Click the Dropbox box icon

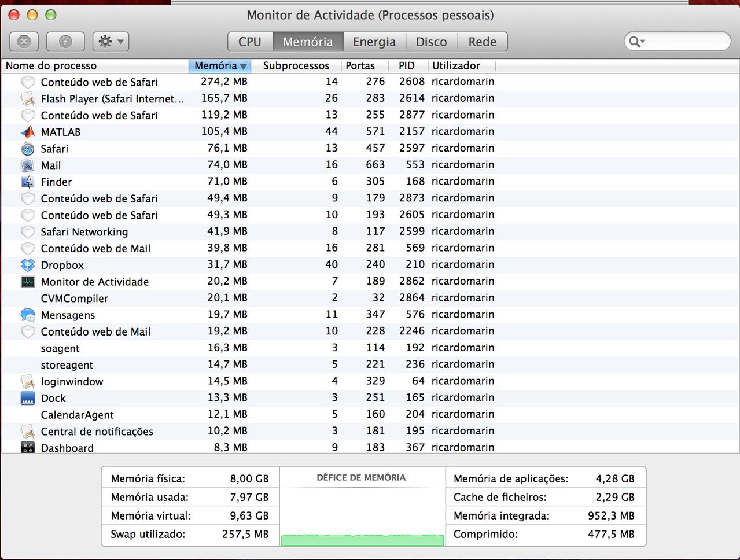click(x=28, y=265)
